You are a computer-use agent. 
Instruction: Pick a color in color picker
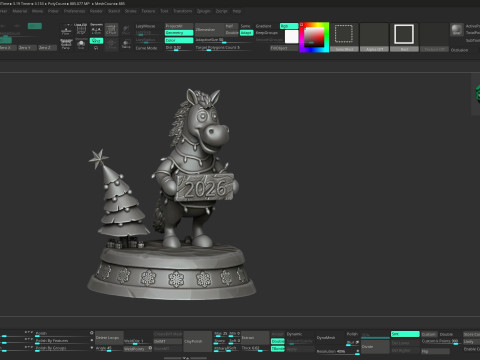click(x=314, y=37)
